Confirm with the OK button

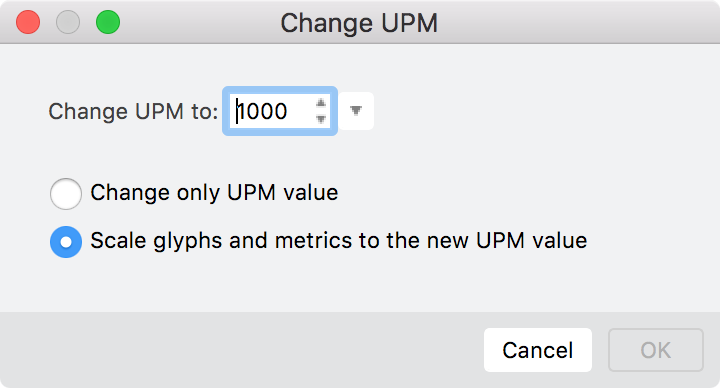point(656,350)
